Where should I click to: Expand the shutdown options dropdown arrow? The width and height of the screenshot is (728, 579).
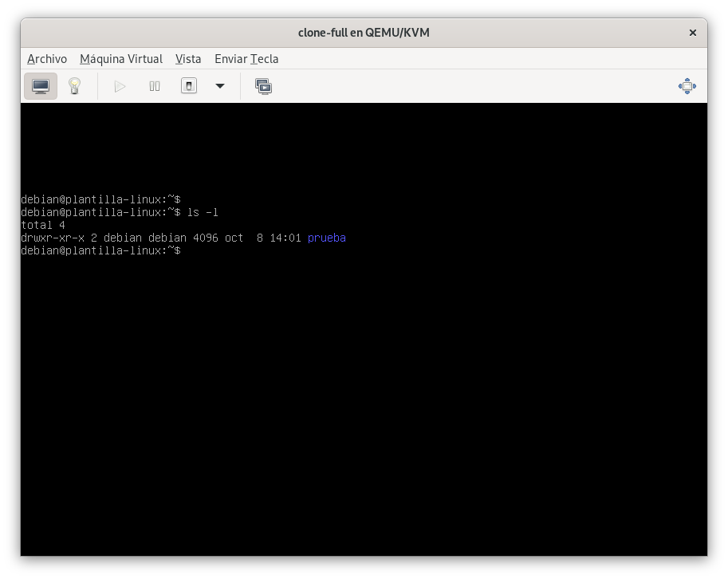(x=220, y=86)
